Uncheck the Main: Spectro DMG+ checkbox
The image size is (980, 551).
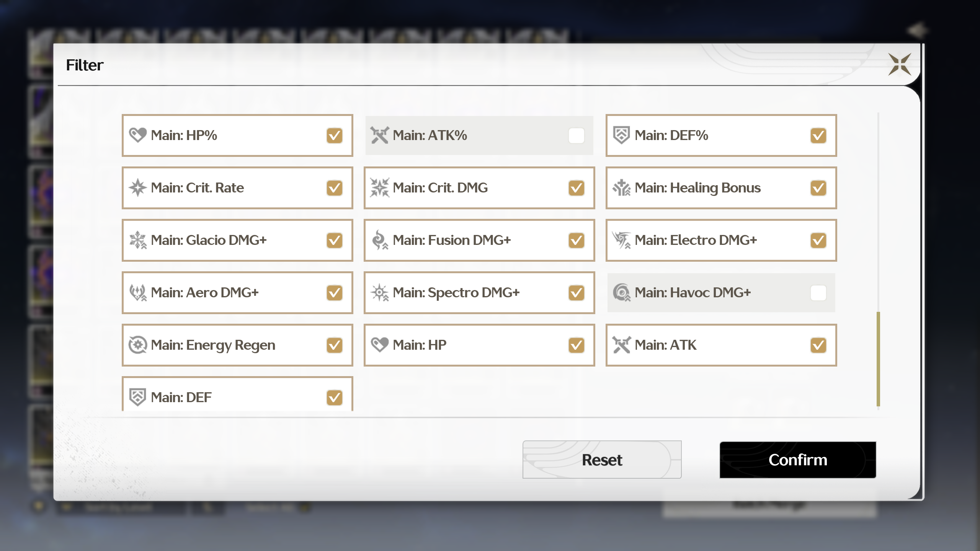tap(576, 293)
